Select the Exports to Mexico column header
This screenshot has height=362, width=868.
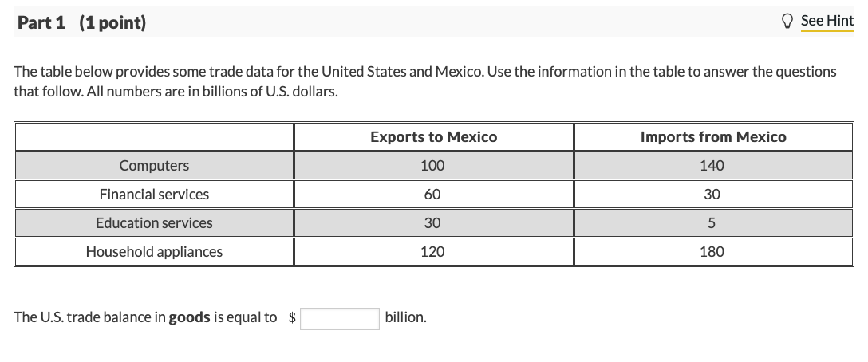(x=433, y=136)
